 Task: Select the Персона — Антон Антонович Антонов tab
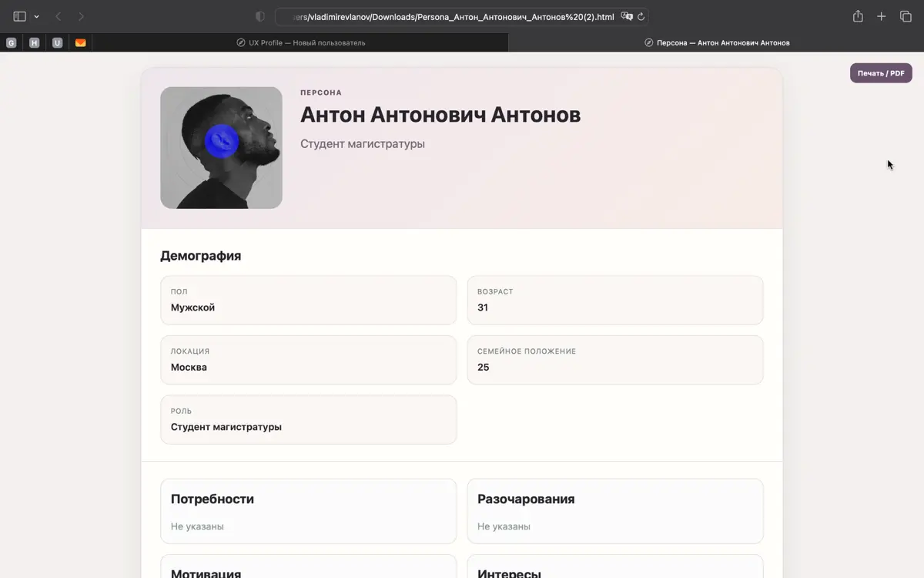pos(716,42)
